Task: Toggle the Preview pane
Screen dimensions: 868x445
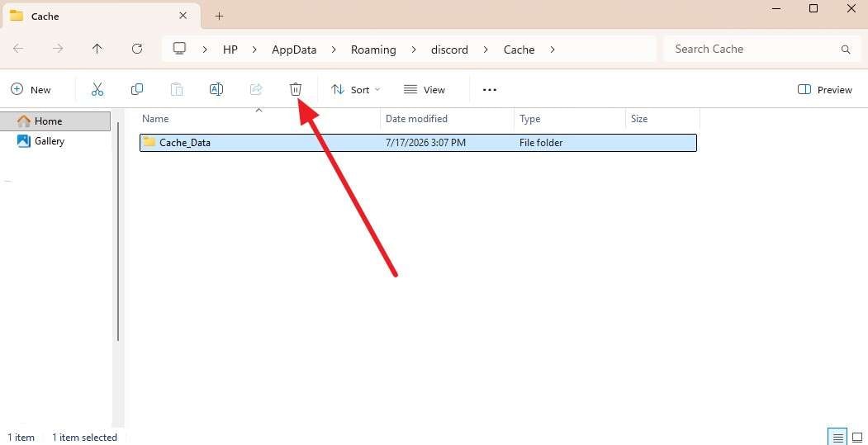Action: coord(824,90)
